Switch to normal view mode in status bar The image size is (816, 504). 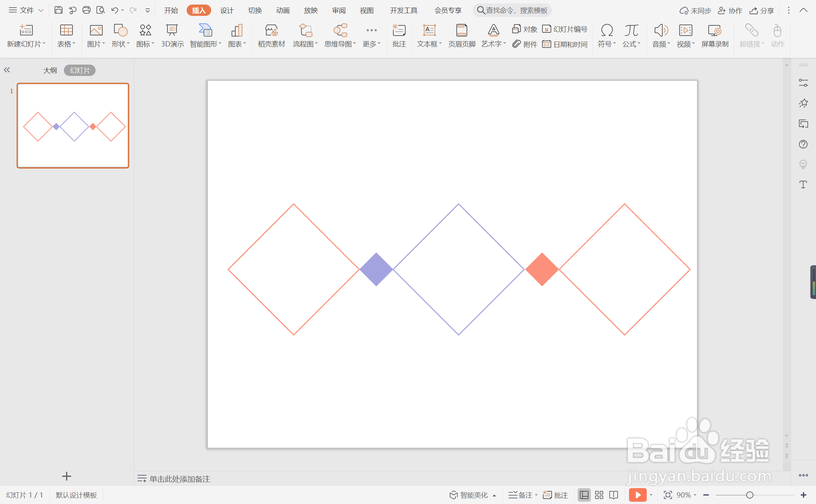coord(584,495)
